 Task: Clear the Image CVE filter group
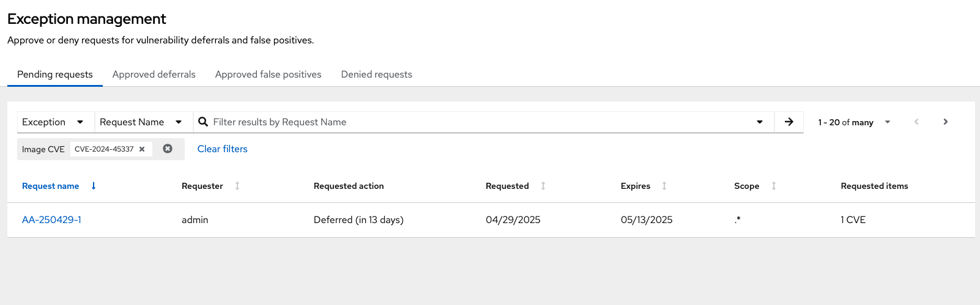(x=168, y=149)
